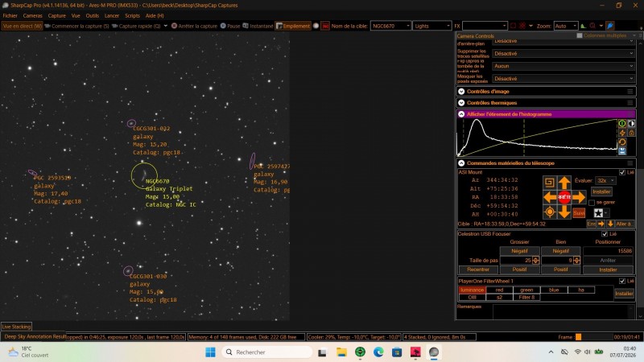Expand the Contrôles d'image section

point(461,92)
